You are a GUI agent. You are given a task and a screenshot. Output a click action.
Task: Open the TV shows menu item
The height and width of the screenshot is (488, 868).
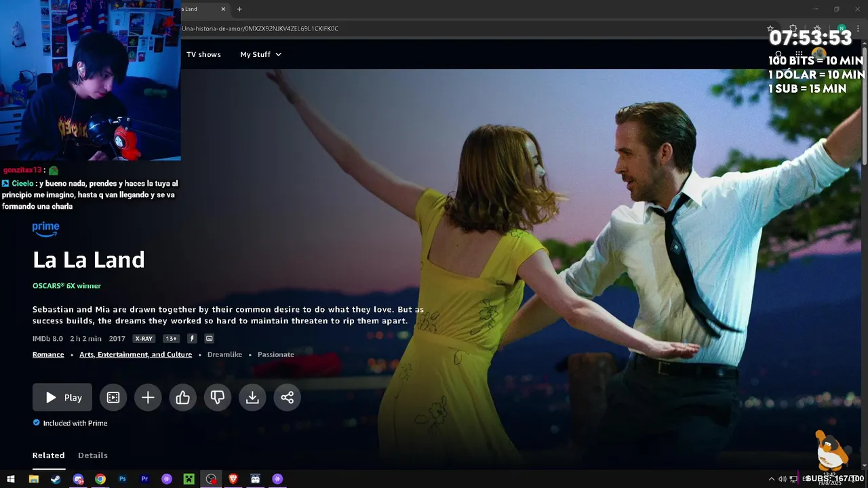coord(203,54)
